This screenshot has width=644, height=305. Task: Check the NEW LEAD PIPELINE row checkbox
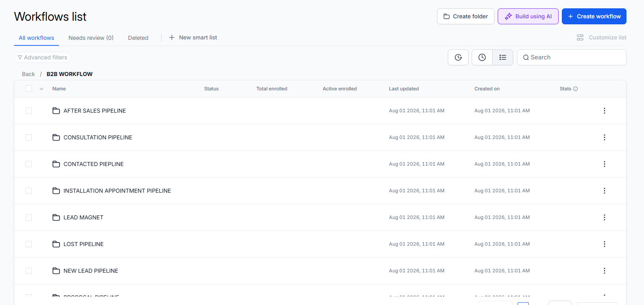click(29, 271)
